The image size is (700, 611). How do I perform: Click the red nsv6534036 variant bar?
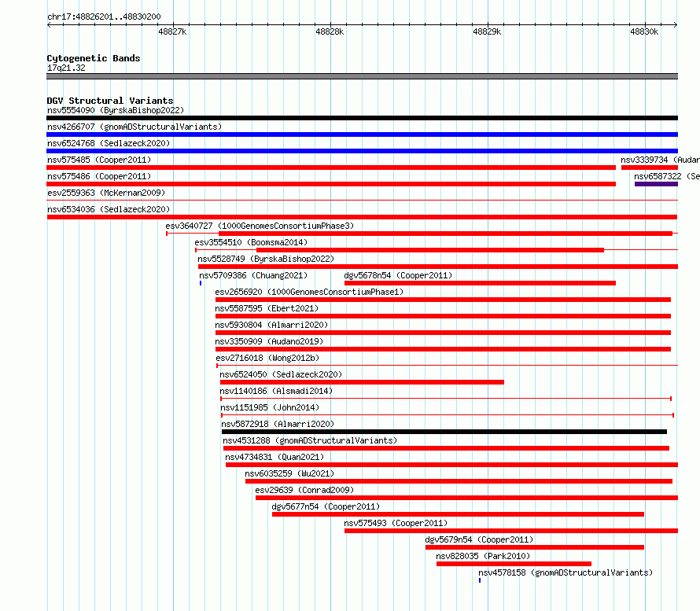tap(362, 217)
